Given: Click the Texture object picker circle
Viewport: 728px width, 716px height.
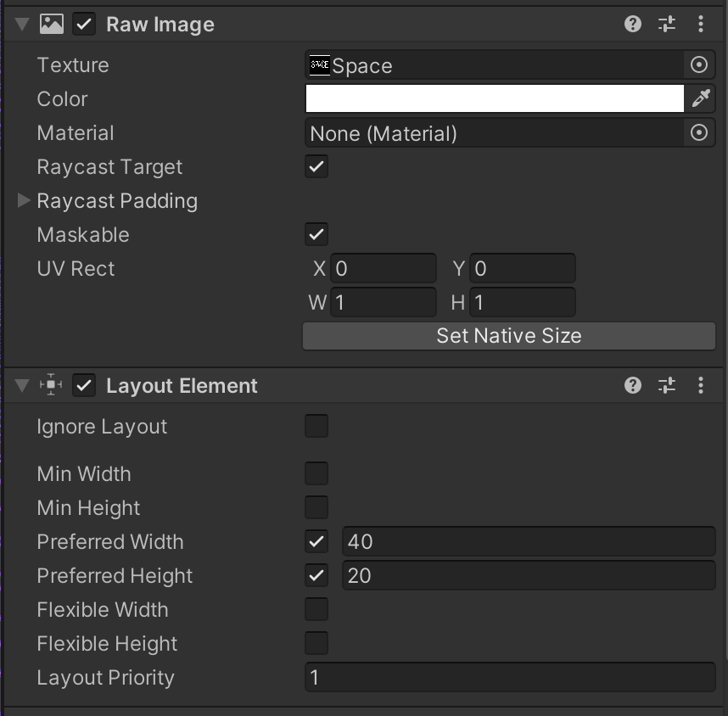Looking at the screenshot, I should [699, 64].
